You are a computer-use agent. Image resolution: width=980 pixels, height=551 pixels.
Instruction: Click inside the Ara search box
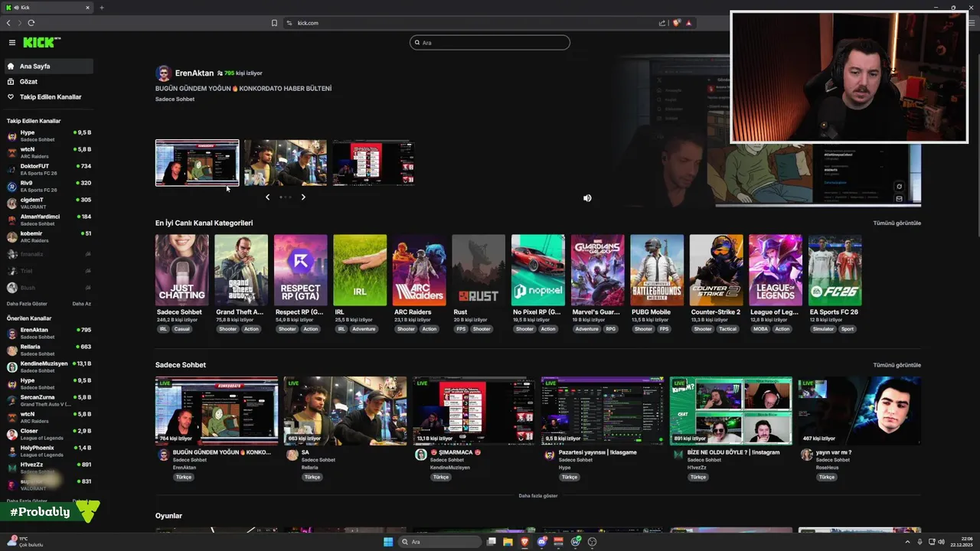pos(490,43)
